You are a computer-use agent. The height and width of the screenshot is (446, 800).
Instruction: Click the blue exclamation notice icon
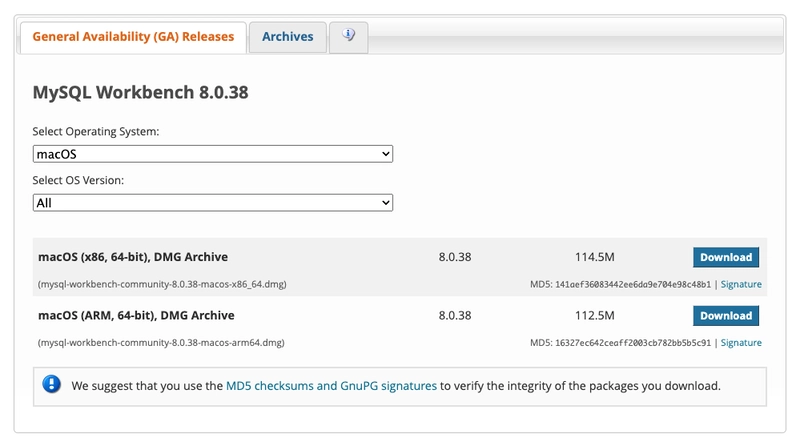click(x=52, y=384)
